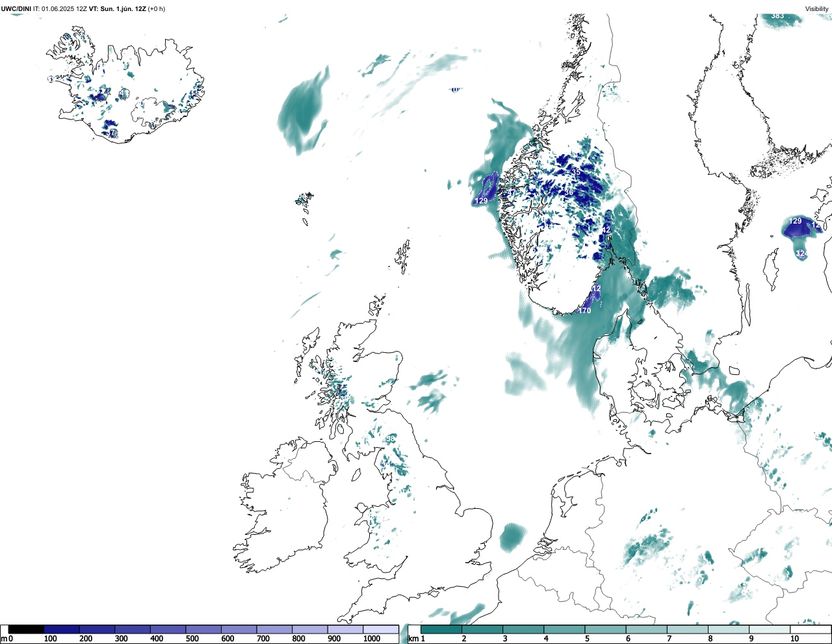
Task: Click the '170' value off southern Norway
Action: click(x=585, y=311)
